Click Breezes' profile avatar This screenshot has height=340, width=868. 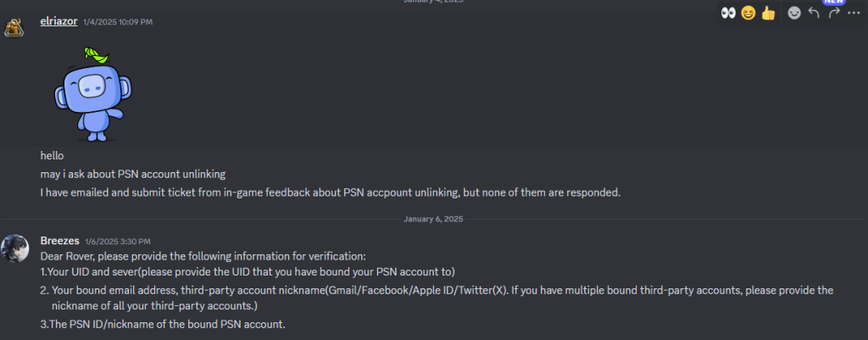[x=14, y=248]
